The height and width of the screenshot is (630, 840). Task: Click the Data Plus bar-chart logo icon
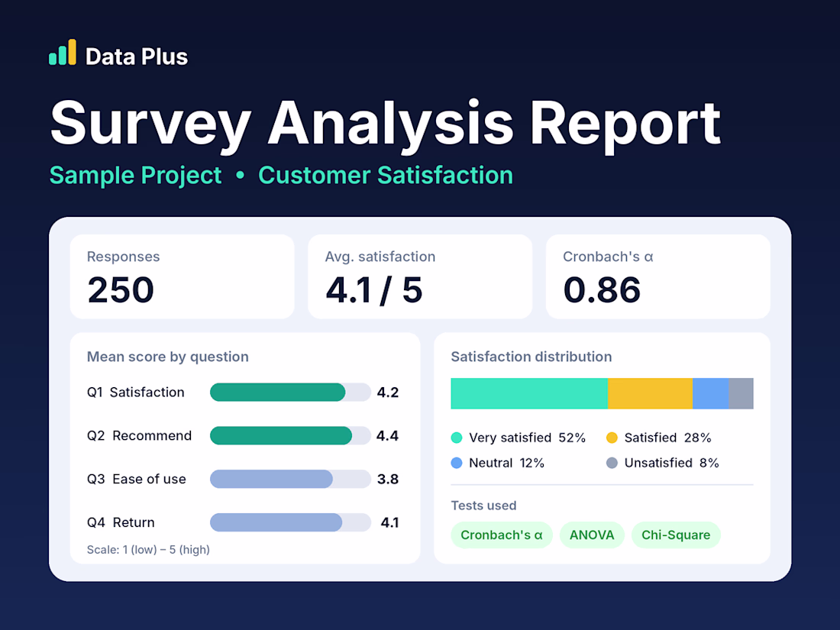click(x=62, y=52)
